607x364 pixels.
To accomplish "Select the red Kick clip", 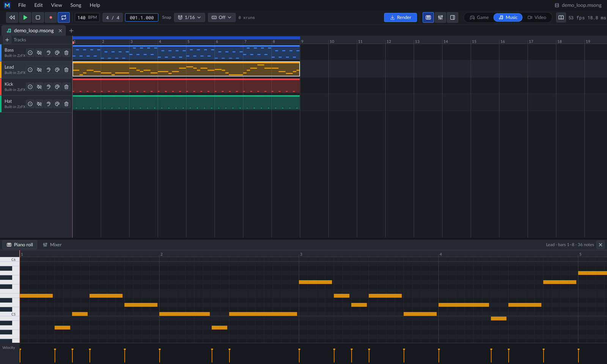I will point(186,86).
